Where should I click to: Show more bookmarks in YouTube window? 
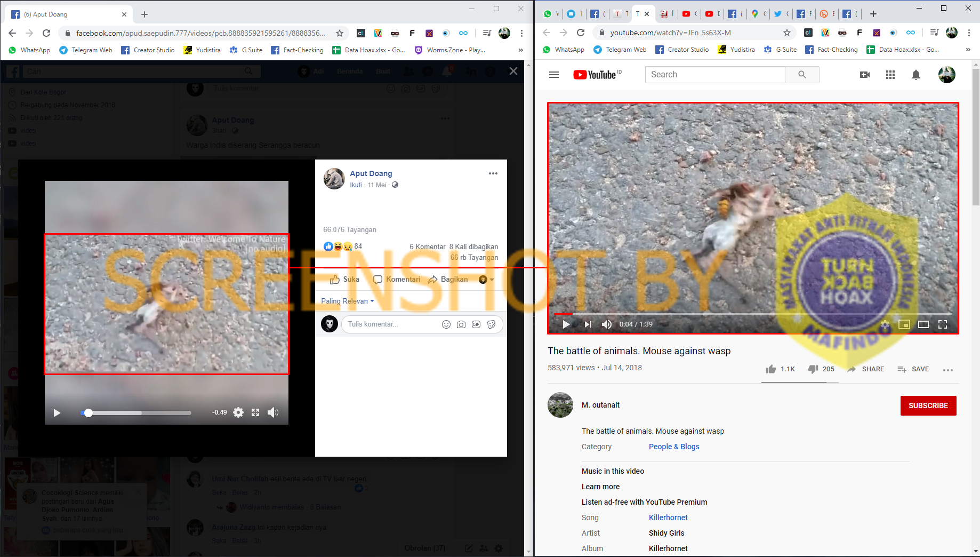click(x=968, y=50)
